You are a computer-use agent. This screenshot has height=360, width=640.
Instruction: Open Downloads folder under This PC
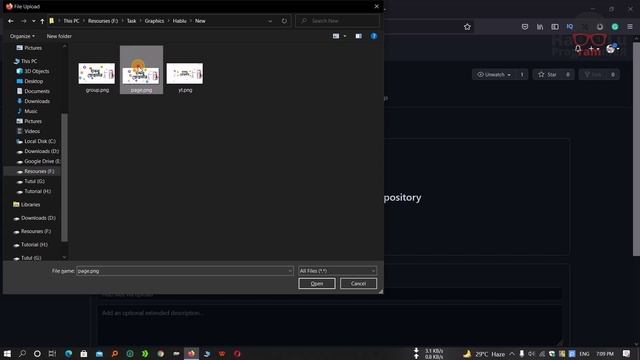[37, 101]
